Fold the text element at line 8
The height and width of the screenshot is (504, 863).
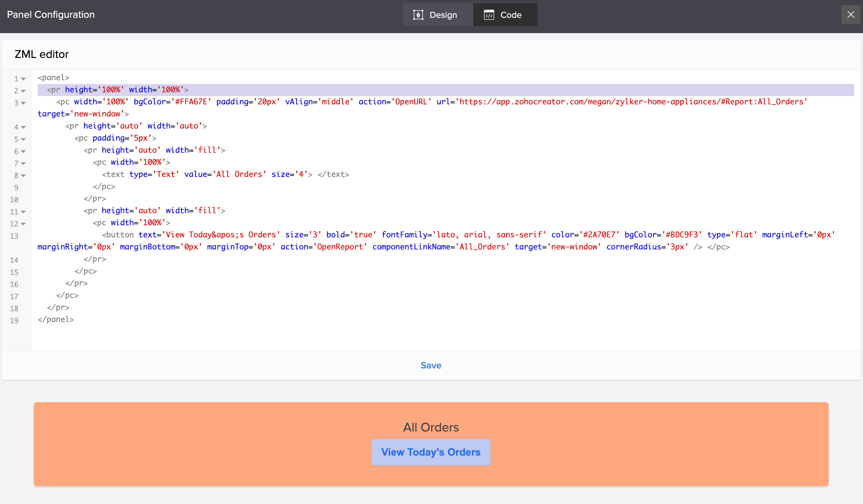coord(23,176)
